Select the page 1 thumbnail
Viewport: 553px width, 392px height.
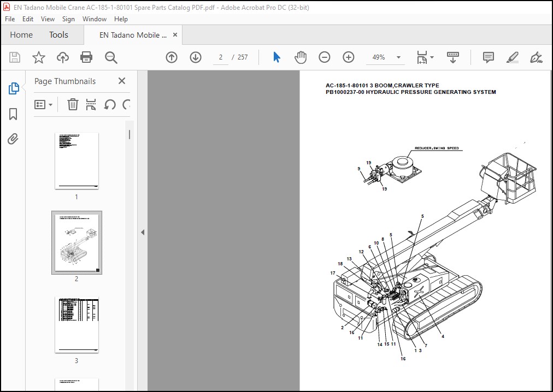click(x=77, y=161)
